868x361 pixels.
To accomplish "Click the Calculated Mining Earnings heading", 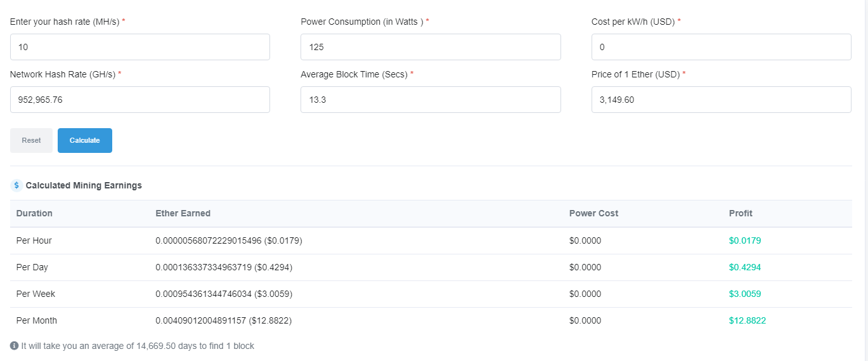I will (x=84, y=185).
